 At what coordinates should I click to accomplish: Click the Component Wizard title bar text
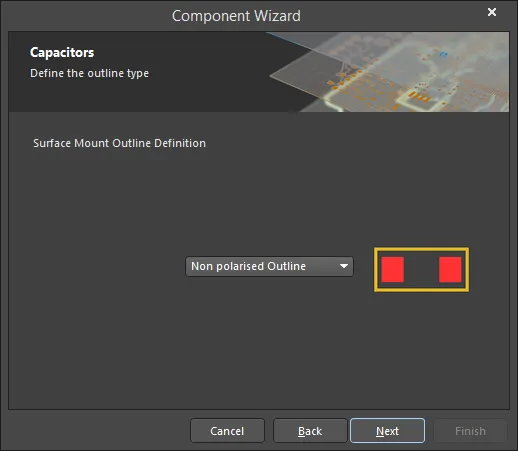coord(236,16)
